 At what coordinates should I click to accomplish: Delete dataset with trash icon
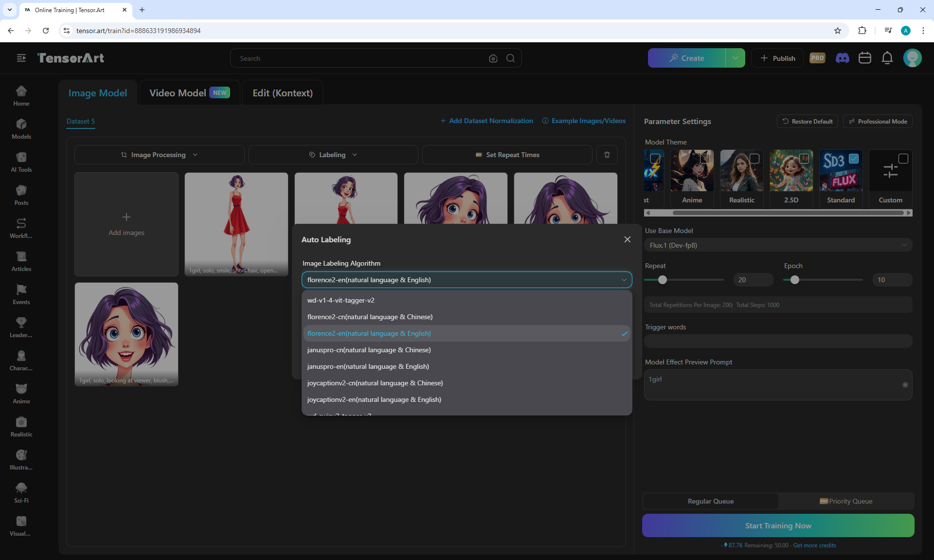[607, 155]
